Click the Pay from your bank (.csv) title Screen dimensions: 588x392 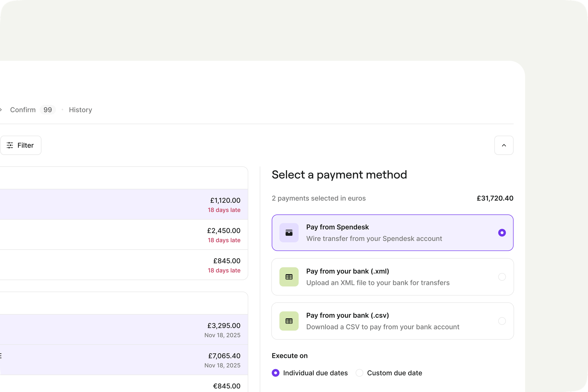348,315
